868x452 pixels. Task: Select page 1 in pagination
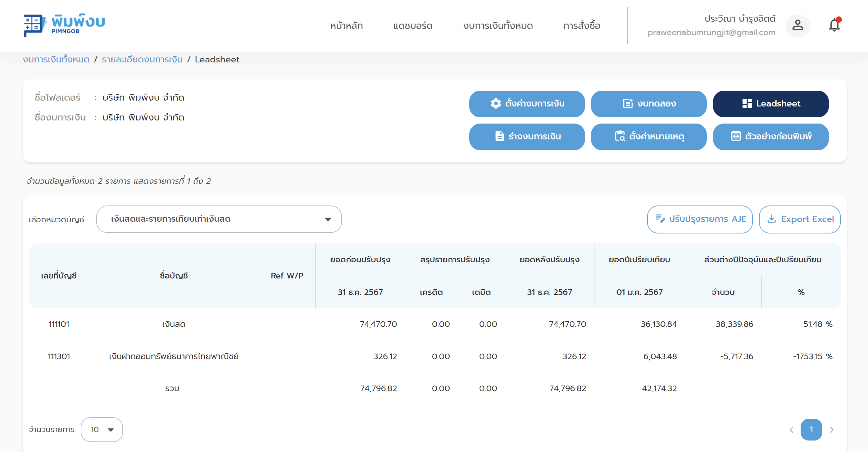pyautogui.click(x=811, y=429)
